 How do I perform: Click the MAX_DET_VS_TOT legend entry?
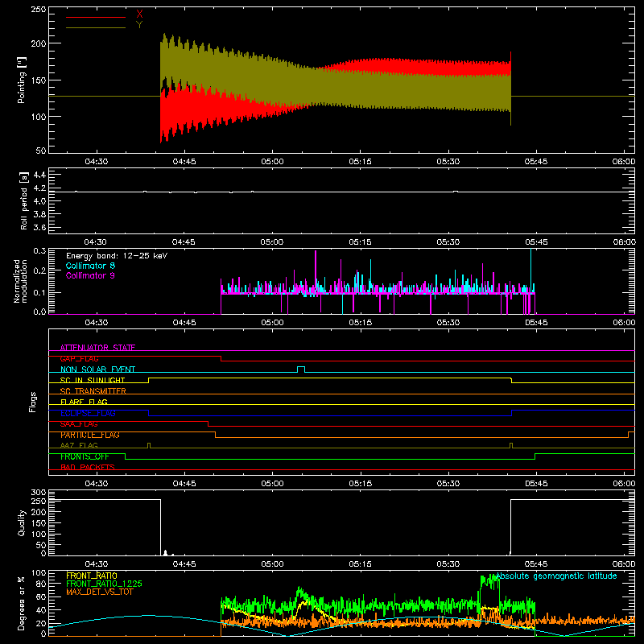pyautogui.click(x=99, y=592)
